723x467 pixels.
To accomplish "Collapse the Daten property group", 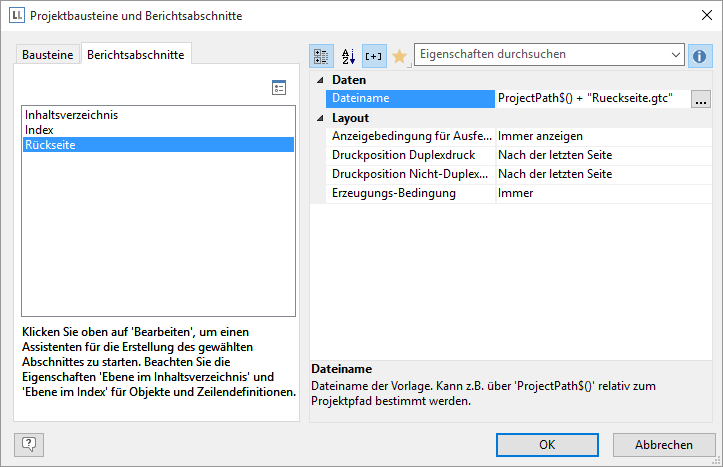I will [319, 79].
